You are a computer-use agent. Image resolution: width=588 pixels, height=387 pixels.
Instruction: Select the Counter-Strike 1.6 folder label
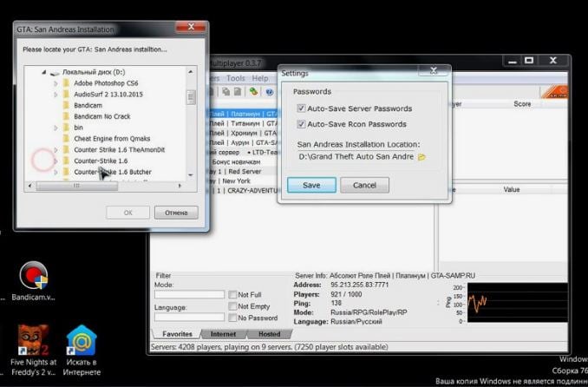(101, 161)
